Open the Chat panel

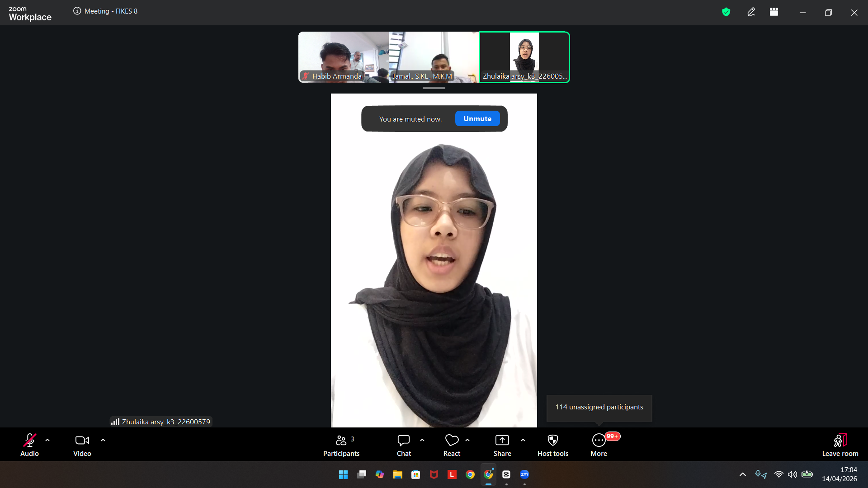click(404, 445)
